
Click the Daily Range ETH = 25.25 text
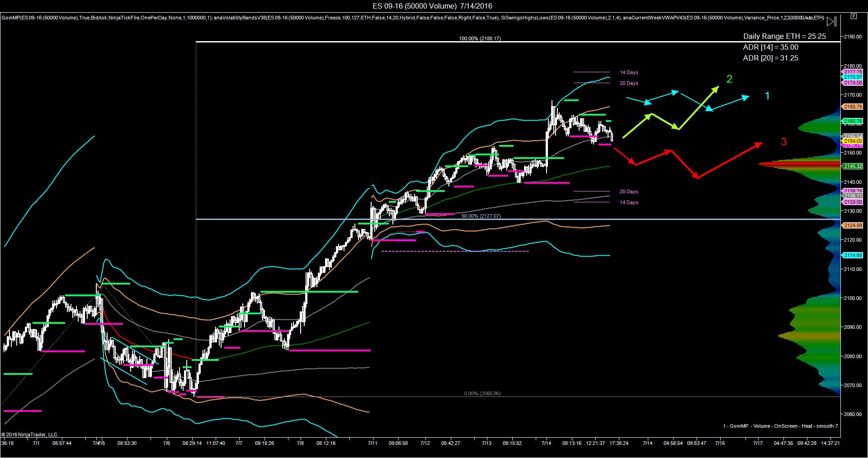tap(784, 36)
